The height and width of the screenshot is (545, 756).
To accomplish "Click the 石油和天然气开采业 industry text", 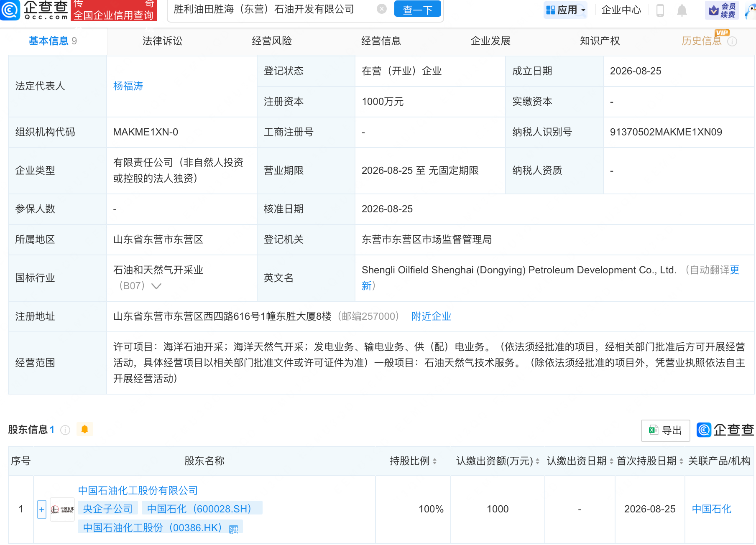I will (158, 270).
